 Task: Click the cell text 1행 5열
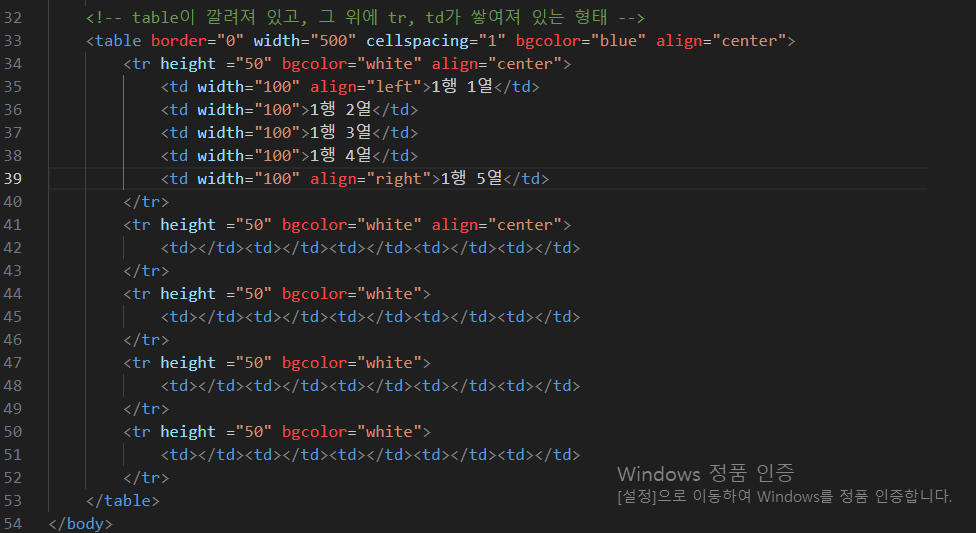tap(471, 179)
